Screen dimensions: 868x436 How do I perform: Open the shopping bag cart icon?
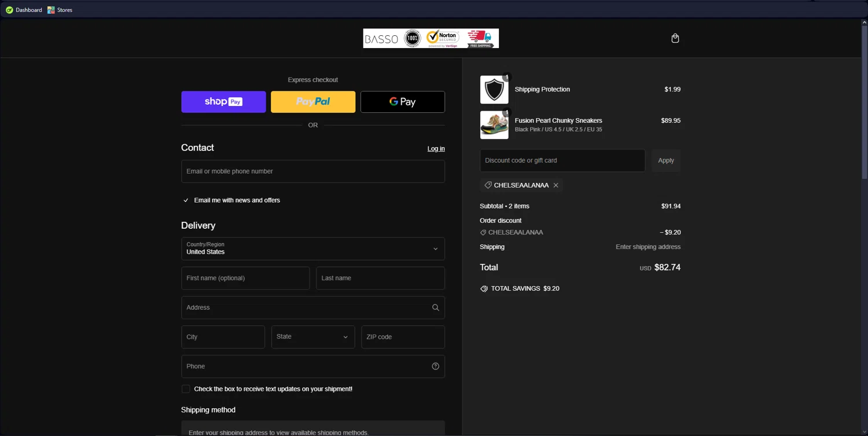[x=675, y=38]
